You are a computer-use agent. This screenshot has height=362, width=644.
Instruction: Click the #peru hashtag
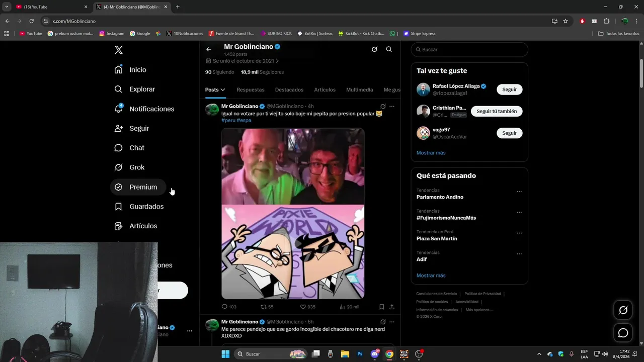pyautogui.click(x=228, y=121)
